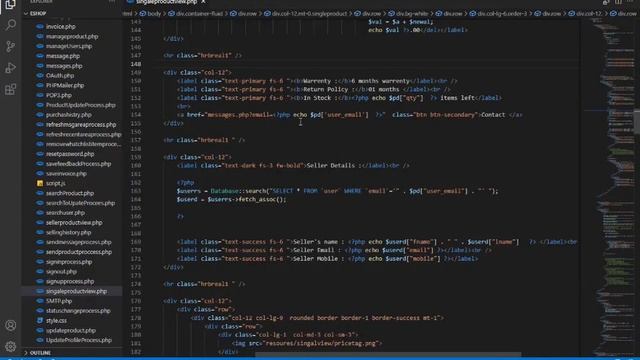This screenshot has width=640, height=360.
Task: Open sellerproductview.php file
Action: coord(74,222)
